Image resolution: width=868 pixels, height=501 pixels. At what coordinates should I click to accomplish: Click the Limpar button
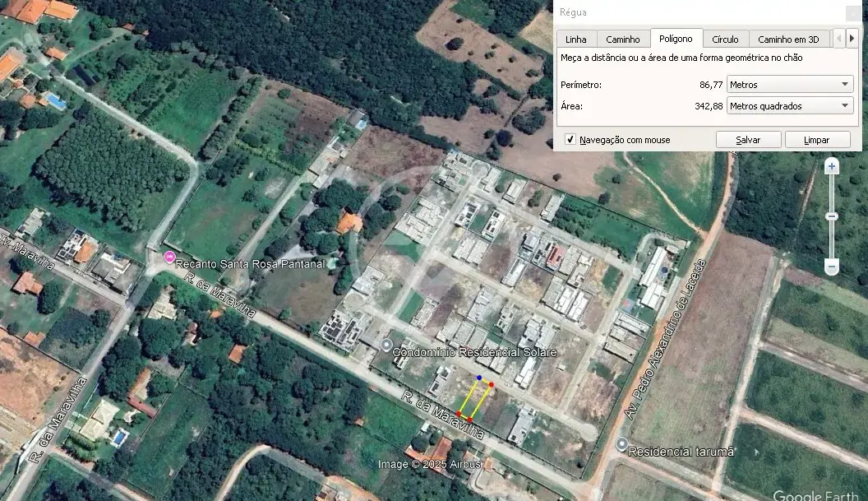coord(817,140)
